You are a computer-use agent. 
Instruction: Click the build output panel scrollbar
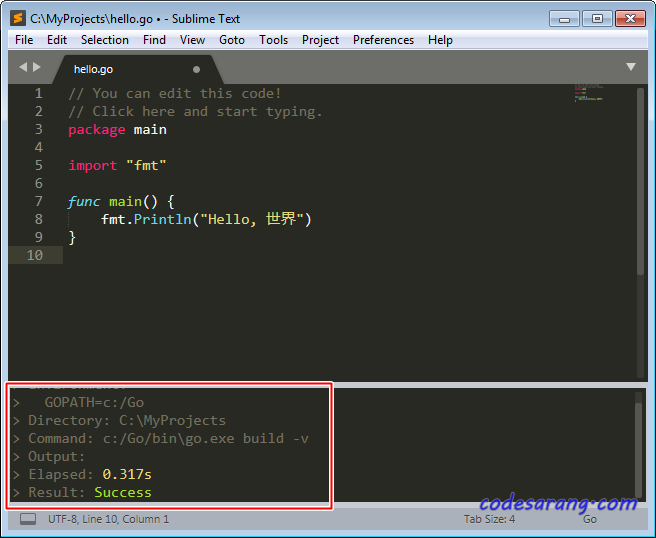pyautogui.click(x=638, y=450)
